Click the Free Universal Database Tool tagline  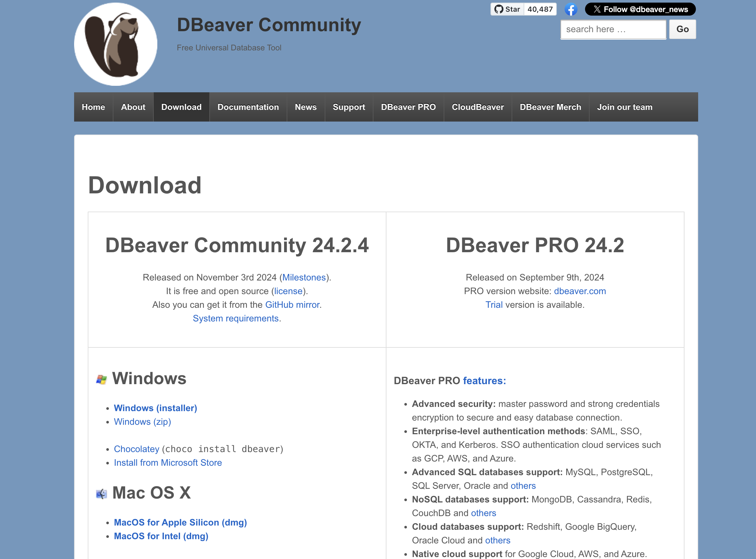click(x=229, y=48)
